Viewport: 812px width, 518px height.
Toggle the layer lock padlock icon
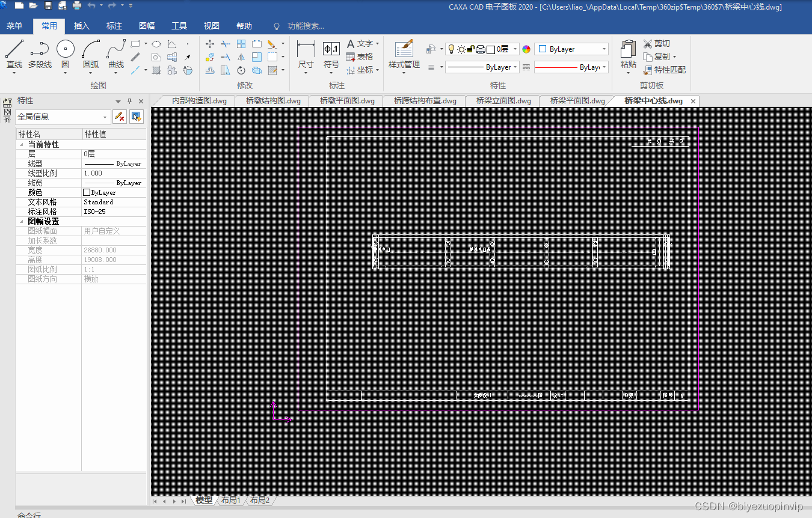pos(471,49)
